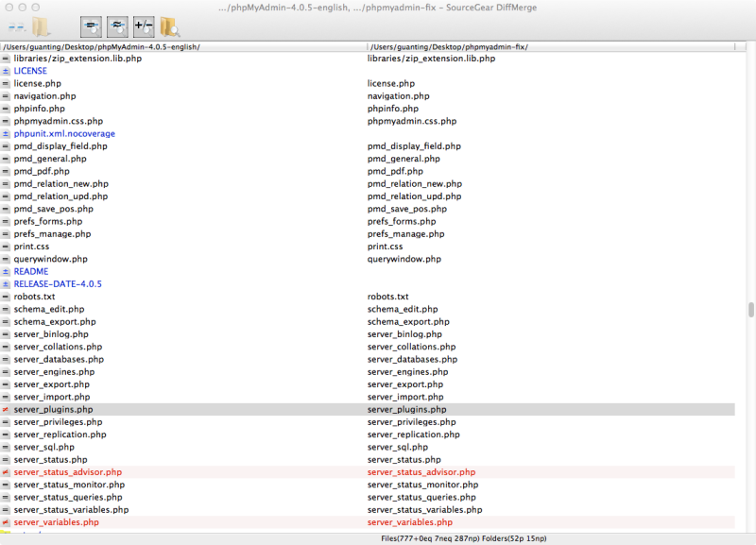Click the equal icon beside libraries/zip_extension.lib.php

(6, 59)
